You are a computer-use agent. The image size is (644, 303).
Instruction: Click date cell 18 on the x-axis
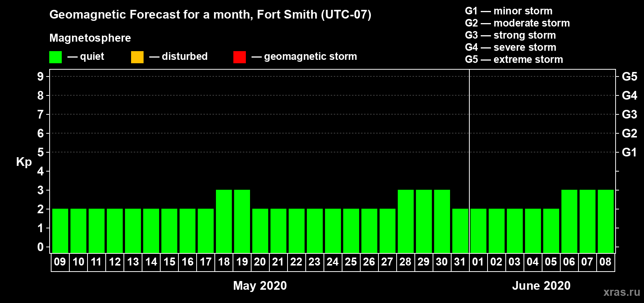point(224,262)
